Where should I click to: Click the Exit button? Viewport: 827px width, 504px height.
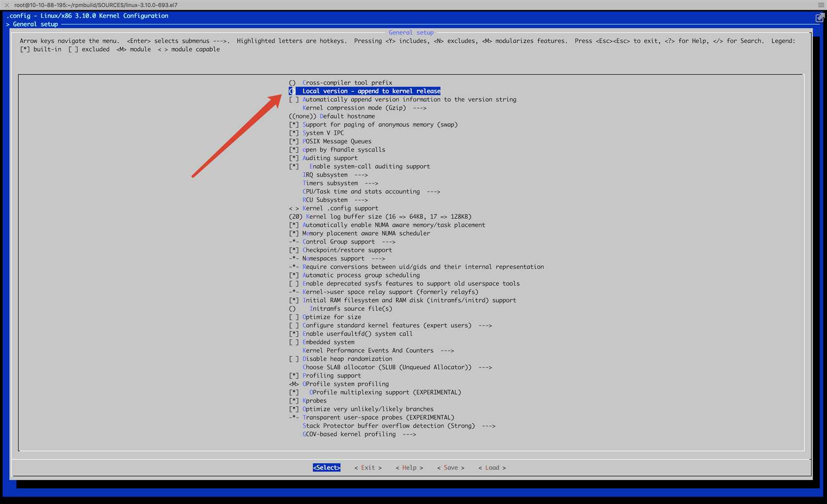point(368,468)
